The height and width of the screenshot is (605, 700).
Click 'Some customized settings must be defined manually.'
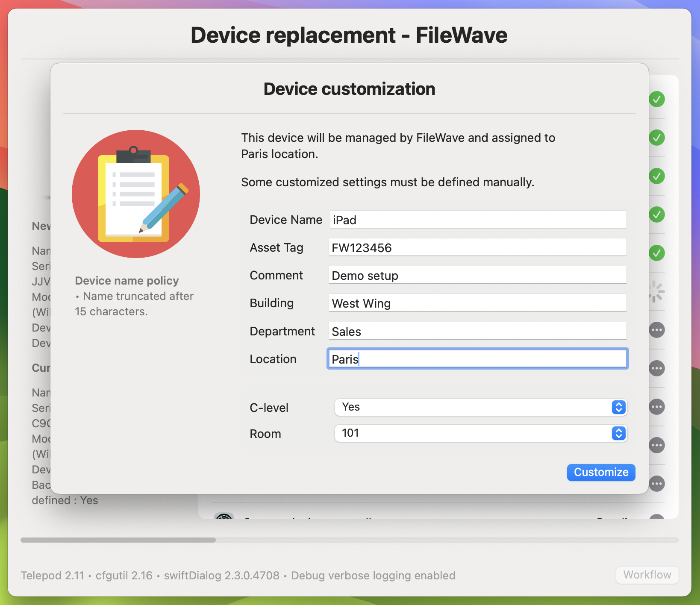pyautogui.click(x=388, y=182)
